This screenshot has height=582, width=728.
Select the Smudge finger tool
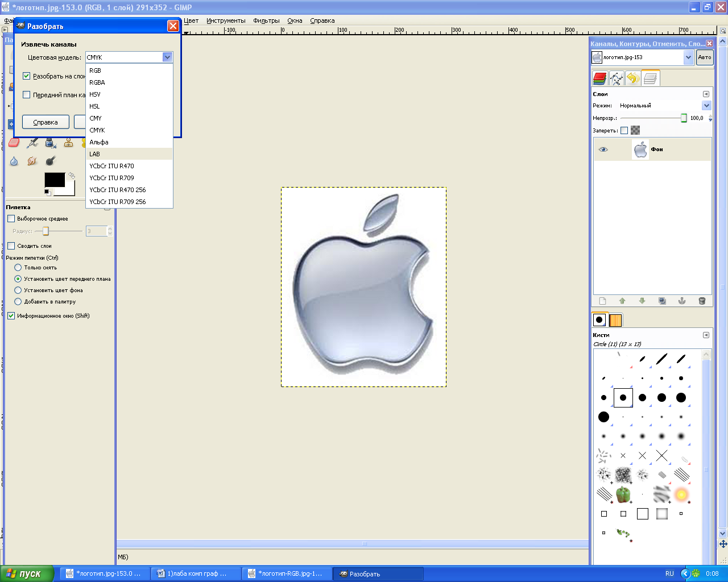[32, 161]
